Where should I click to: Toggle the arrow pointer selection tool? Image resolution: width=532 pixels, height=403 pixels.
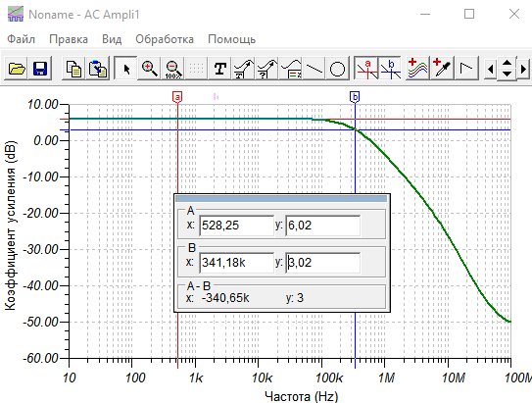pyautogui.click(x=125, y=69)
